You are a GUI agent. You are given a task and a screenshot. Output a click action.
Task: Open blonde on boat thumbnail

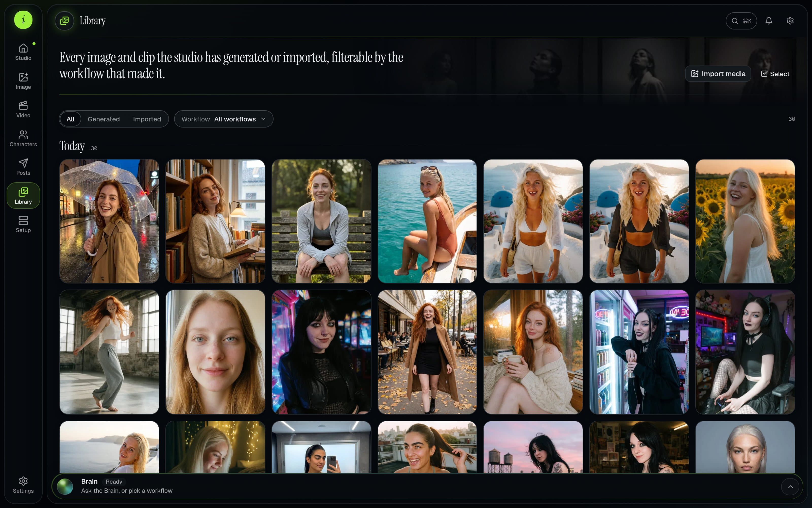(427, 221)
